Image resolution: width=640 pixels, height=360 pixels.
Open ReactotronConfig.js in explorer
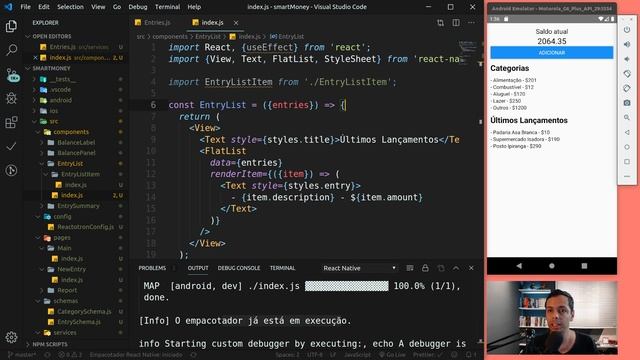(85, 227)
